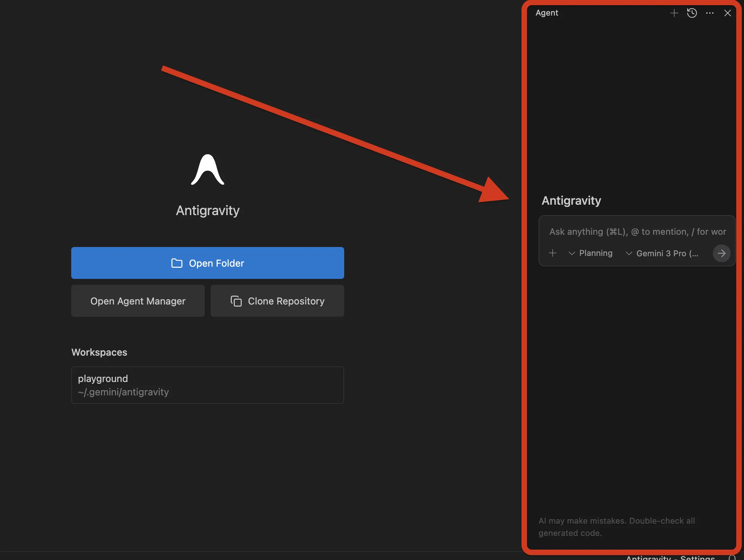Open the Agent panel ellipsis menu
The height and width of the screenshot is (560, 744).
[x=710, y=13]
